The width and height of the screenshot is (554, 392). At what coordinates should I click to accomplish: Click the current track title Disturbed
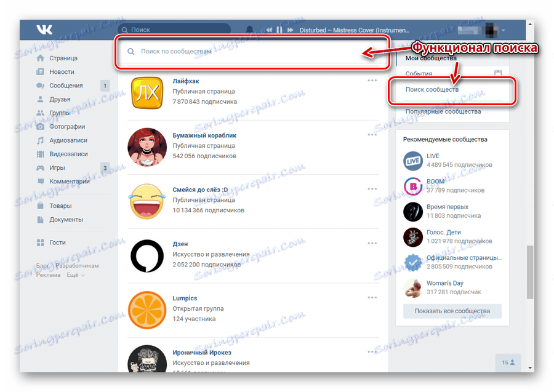[354, 30]
